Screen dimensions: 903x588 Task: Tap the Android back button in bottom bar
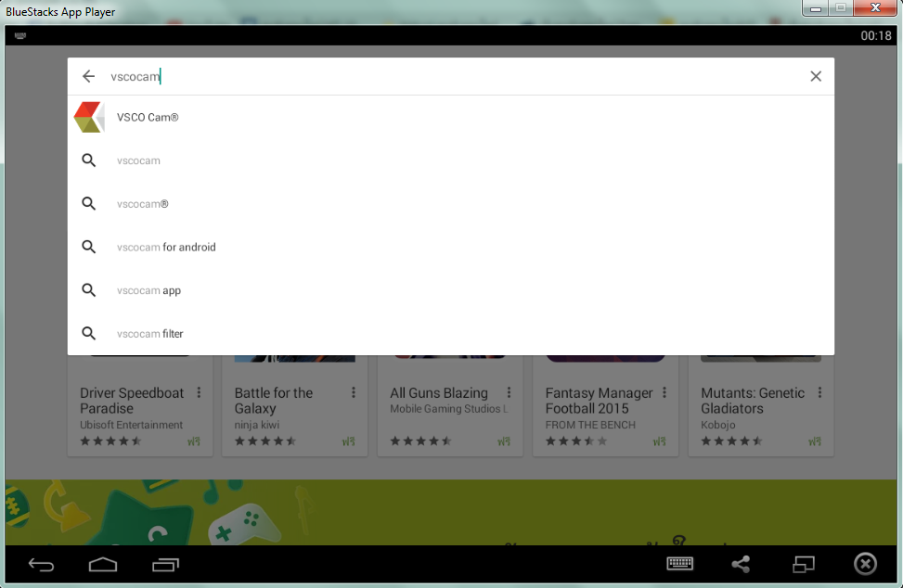42,565
